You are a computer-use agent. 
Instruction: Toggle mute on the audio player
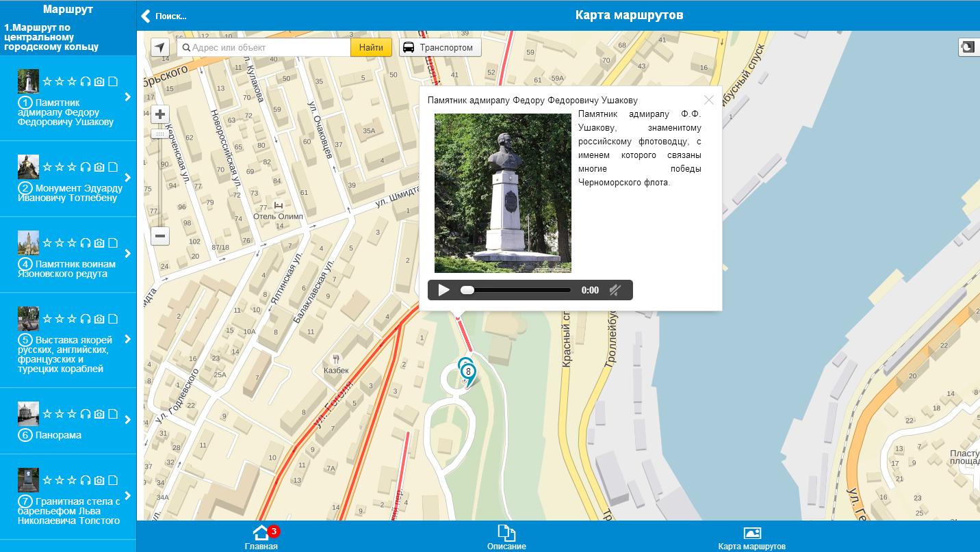615,290
